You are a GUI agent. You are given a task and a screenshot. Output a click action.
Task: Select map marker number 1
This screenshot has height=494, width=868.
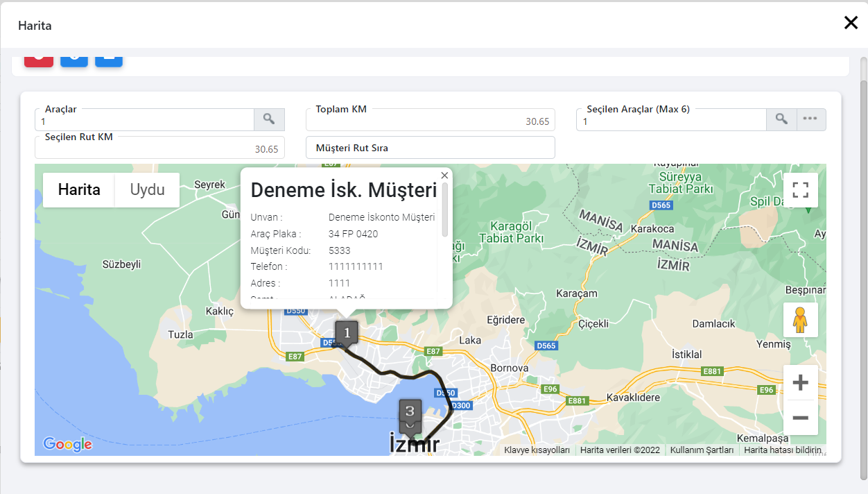point(347,332)
